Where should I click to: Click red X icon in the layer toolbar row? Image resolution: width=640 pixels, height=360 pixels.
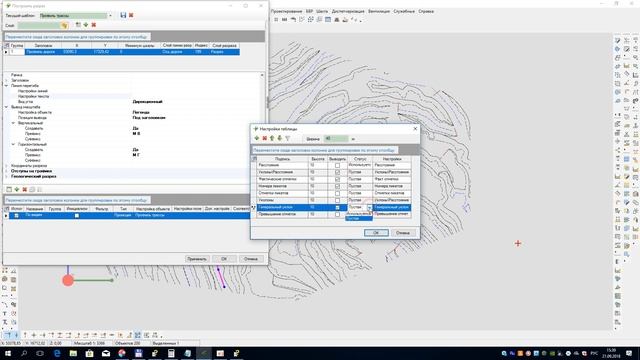click(x=93, y=25)
